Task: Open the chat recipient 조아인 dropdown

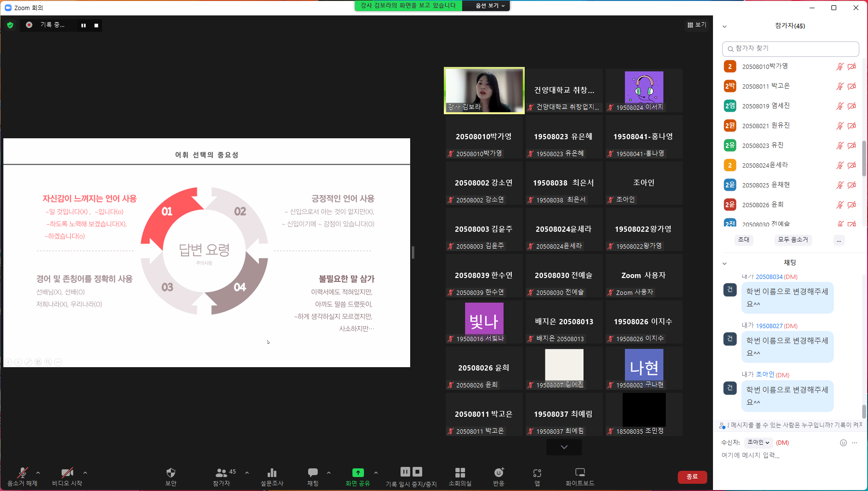Action: click(x=758, y=442)
